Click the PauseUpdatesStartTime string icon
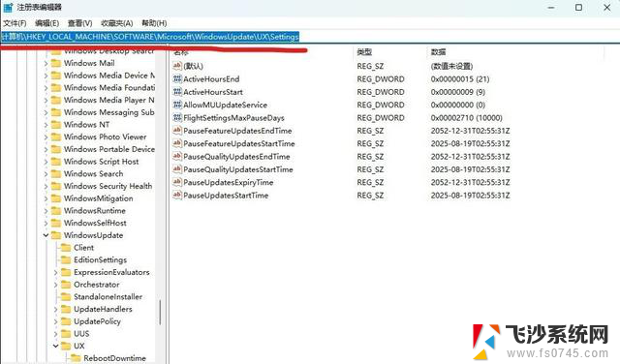 pos(177,195)
